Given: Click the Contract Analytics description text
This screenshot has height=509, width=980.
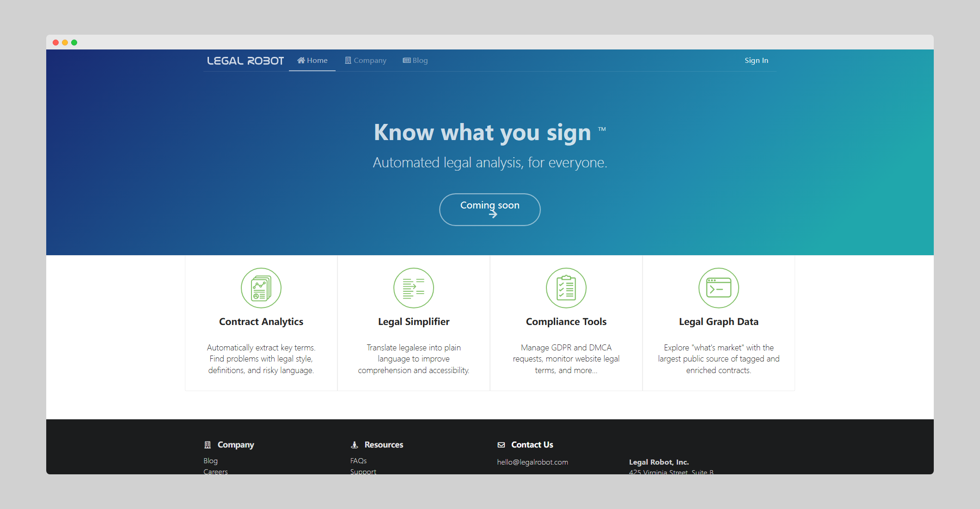Looking at the screenshot, I should tap(261, 359).
